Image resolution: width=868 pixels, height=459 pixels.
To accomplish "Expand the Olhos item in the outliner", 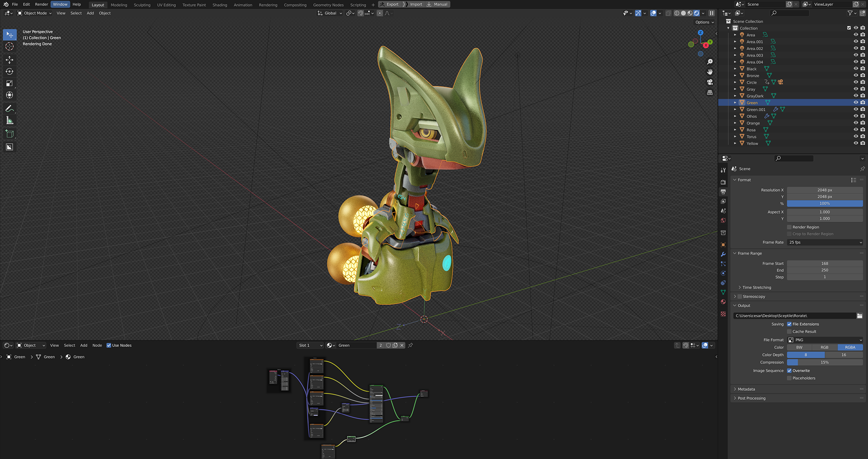I will [735, 116].
